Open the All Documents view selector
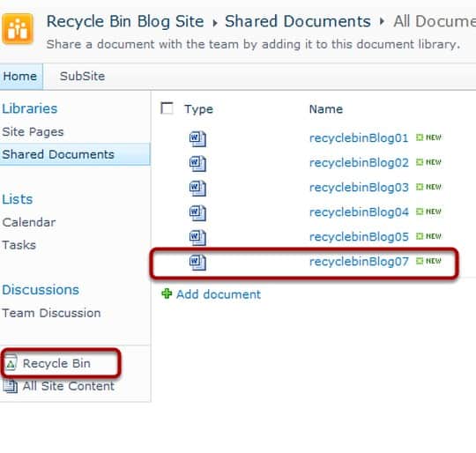The image size is (476, 453). coord(435,21)
